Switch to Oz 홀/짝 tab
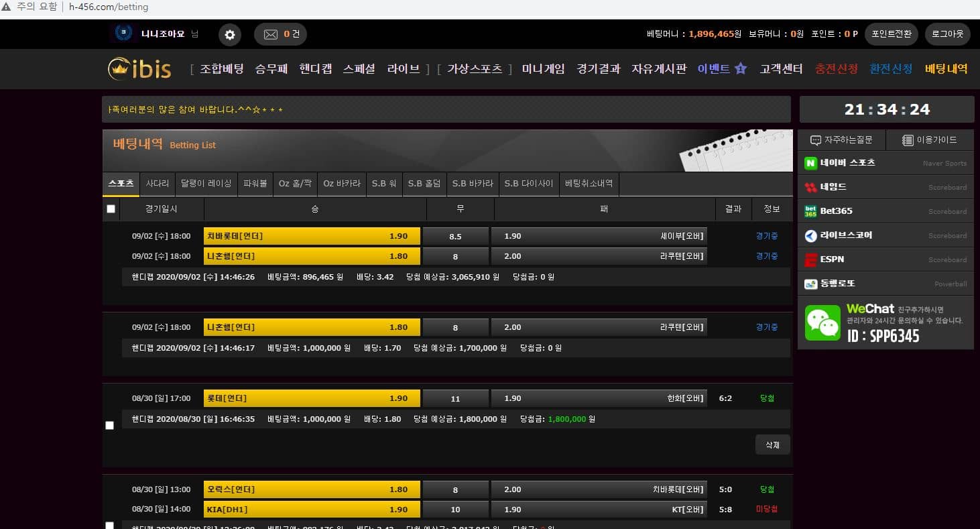980x529 pixels. 296,184
